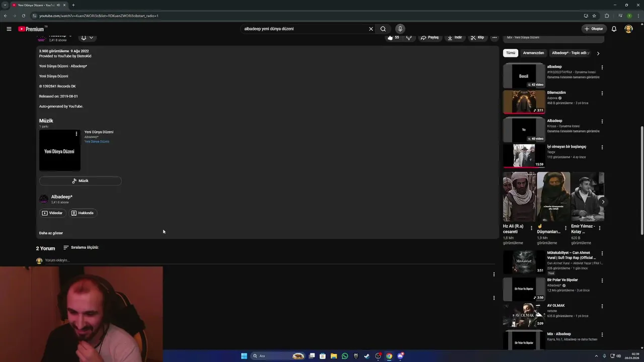The image size is (644, 362).
Task: Open options for Hz Ali short
Action: (x=531, y=228)
